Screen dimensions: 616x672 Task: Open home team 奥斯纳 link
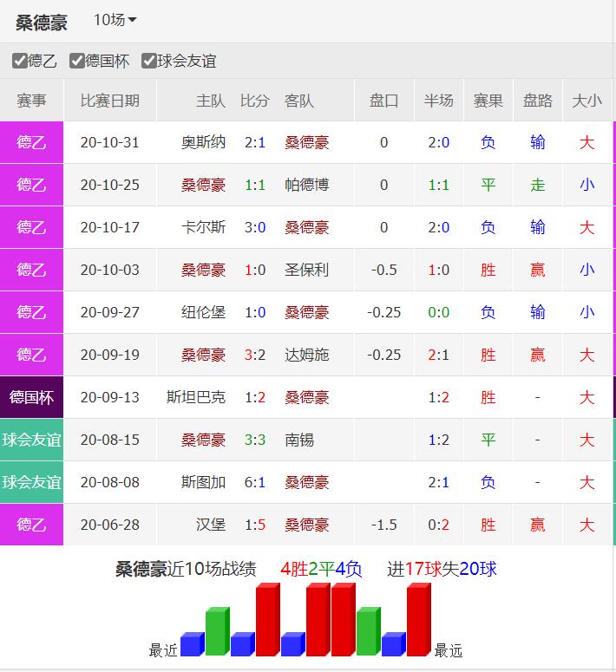[x=203, y=142]
